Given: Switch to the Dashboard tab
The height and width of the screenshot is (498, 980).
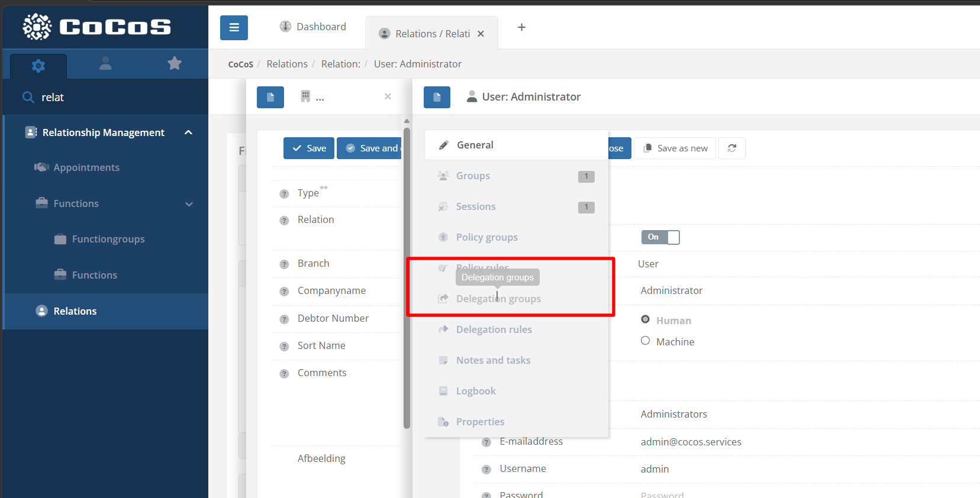Looking at the screenshot, I should 312,27.
